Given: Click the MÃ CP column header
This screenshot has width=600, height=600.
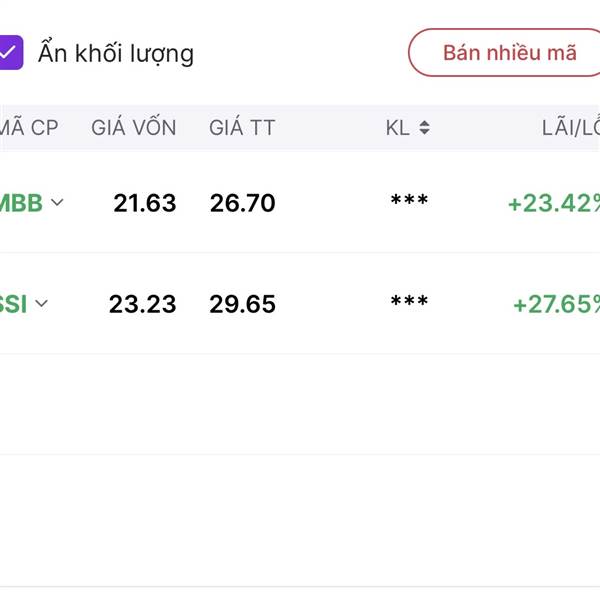Looking at the screenshot, I should [x=29, y=128].
